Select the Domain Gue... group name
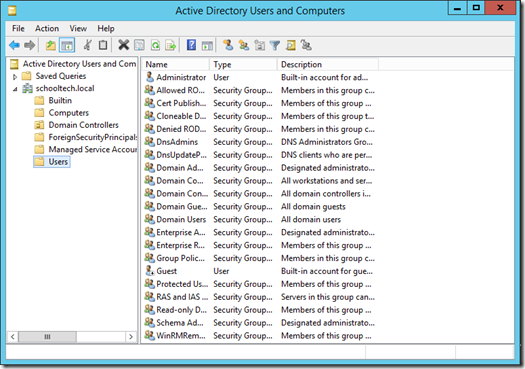Viewport: 525px width, 369px height. point(182,207)
